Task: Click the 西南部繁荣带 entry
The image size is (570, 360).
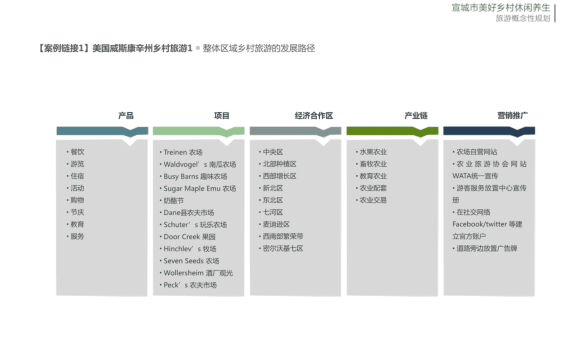Action: (x=283, y=236)
